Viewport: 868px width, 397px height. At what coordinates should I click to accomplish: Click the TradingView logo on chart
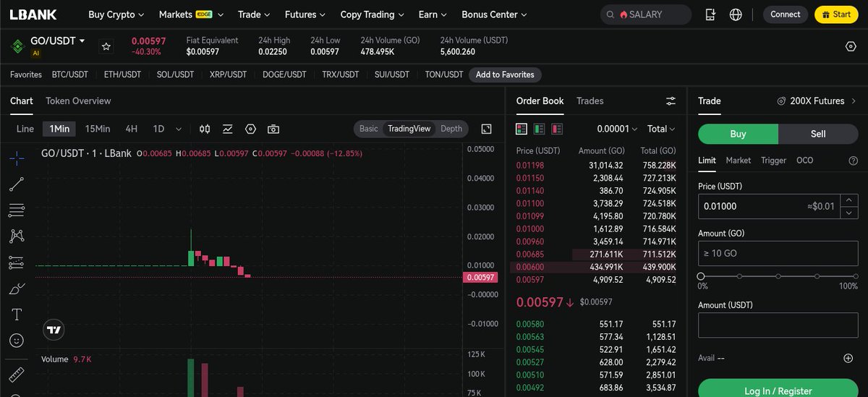tap(53, 330)
